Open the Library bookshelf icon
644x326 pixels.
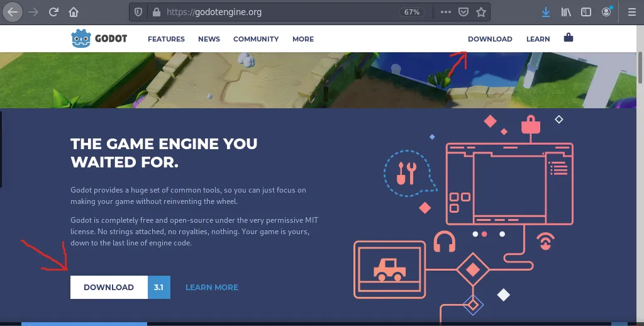(x=566, y=12)
